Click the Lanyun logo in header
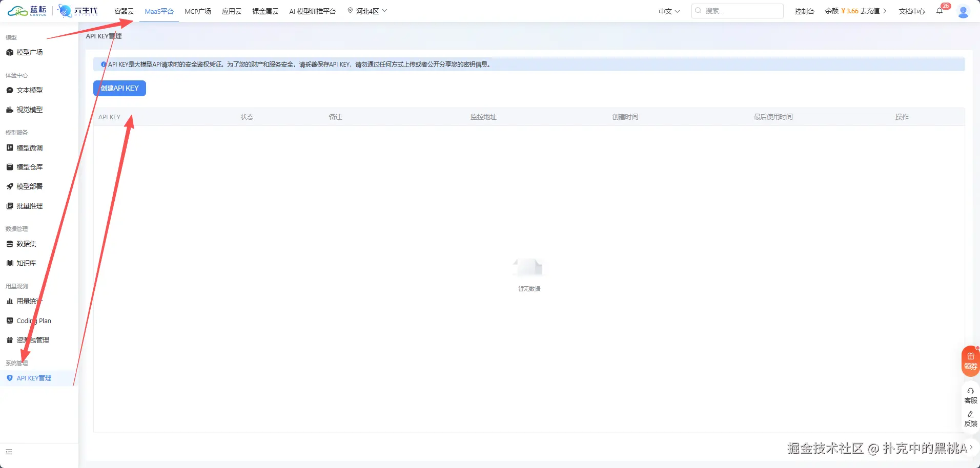Viewport: 980px width, 468px height. pos(27,11)
